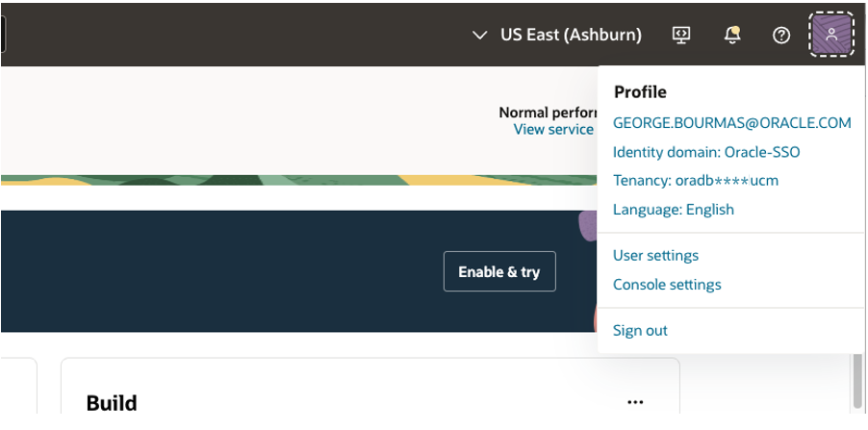The image size is (868, 430).
Task: Open the notifications bell icon
Action: [731, 35]
